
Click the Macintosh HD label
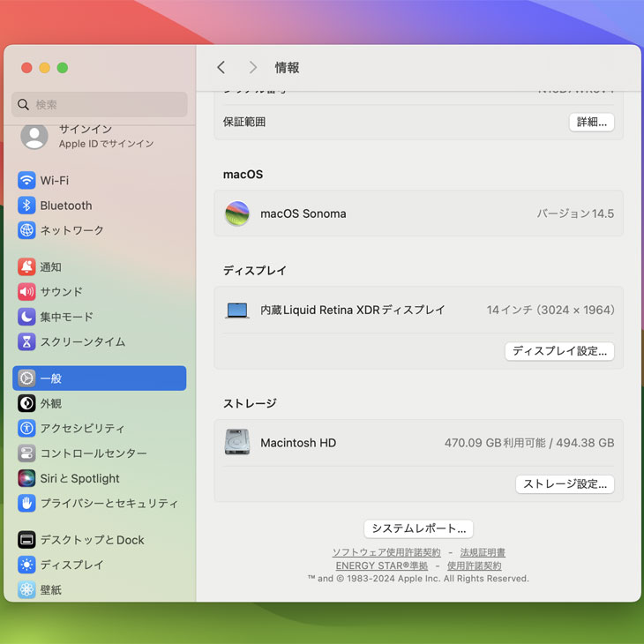tap(298, 443)
